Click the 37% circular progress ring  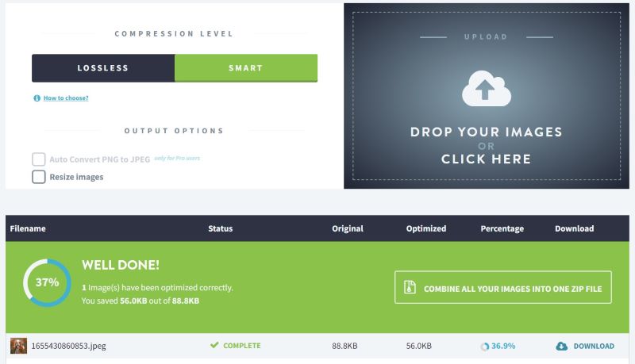click(x=47, y=282)
